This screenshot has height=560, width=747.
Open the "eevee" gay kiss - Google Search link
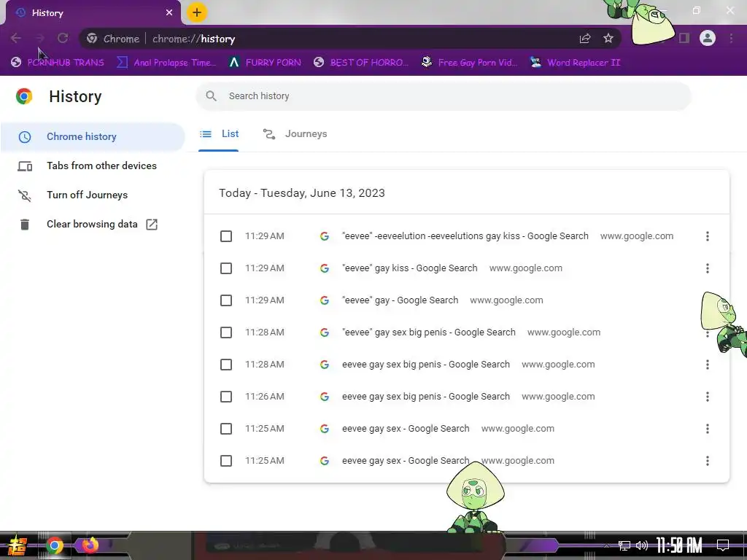click(x=410, y=268)
